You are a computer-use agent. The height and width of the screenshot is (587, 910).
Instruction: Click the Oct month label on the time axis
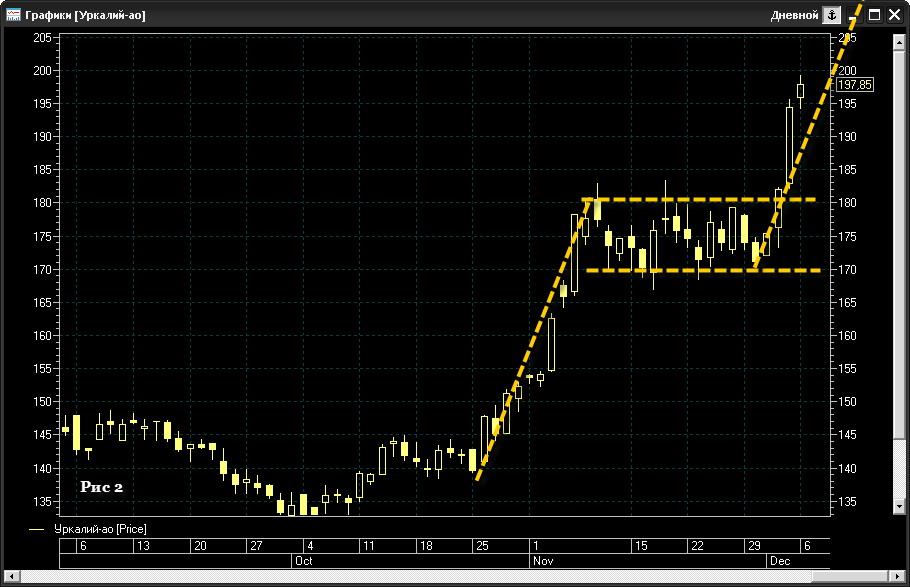304,561
